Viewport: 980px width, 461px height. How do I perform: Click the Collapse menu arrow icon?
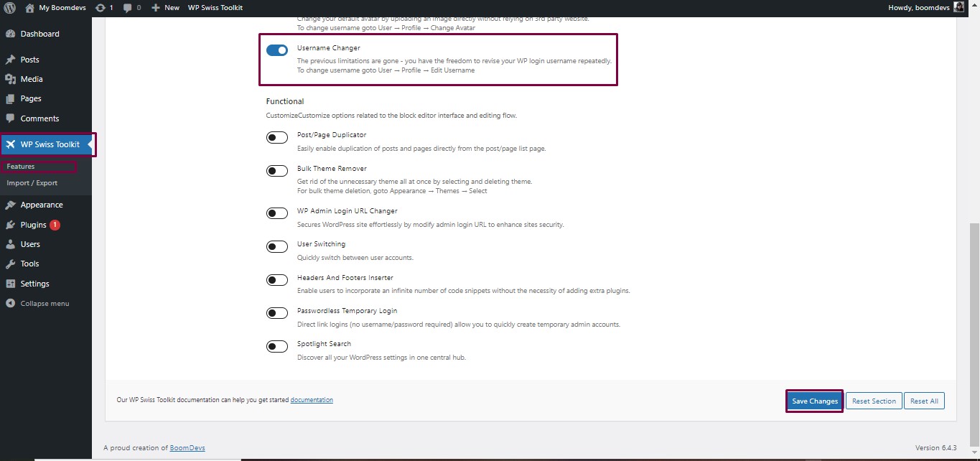[x=10, y=303]
